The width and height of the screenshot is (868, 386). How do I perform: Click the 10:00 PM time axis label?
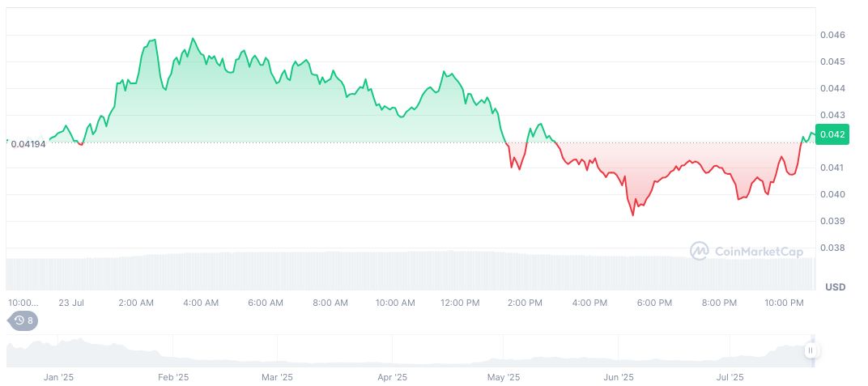(784, 303)
